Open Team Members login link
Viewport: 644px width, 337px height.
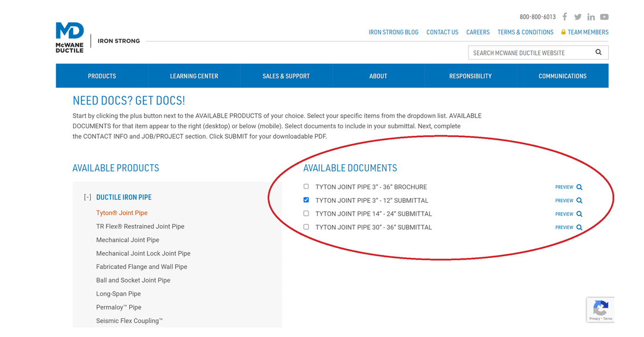(588, 32)
